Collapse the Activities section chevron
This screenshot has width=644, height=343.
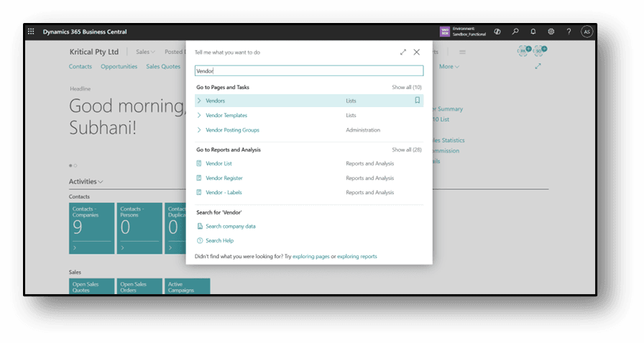point(101,182)
